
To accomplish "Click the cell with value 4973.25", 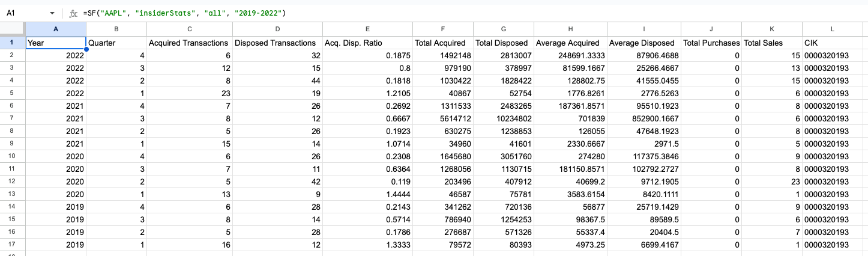I will [x=570, y=245].
